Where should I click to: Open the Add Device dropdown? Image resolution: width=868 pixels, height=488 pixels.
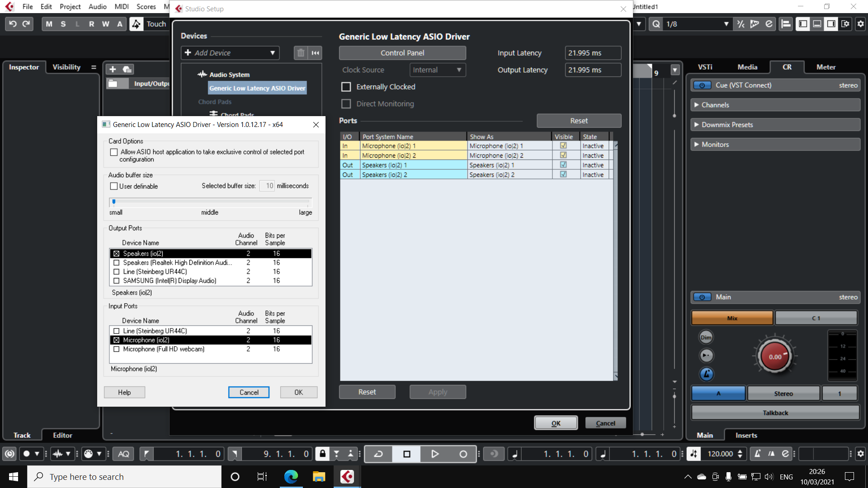click(x=230, y=53)
